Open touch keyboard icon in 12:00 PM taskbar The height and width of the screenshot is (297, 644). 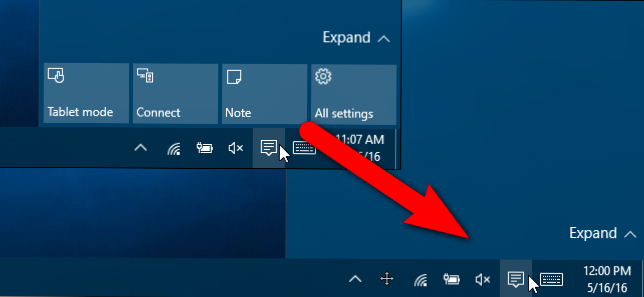[551, 279]
